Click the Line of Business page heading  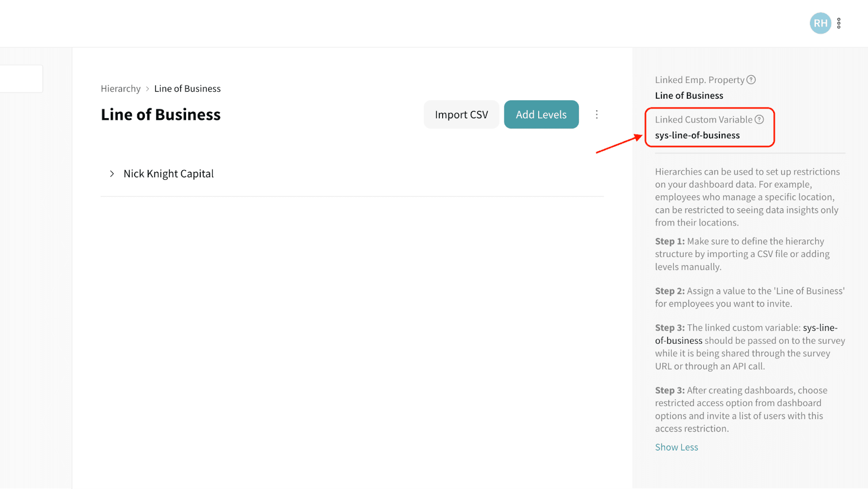pyautogui.click(x=161, y=114)
